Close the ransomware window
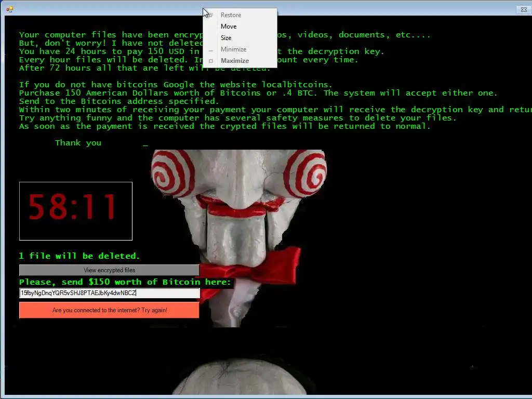 click(x=524, y=9)
